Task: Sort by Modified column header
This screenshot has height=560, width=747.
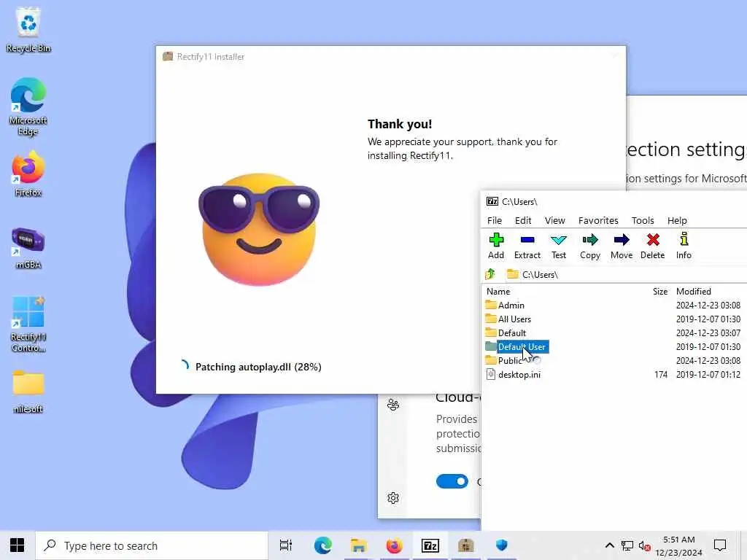Action: click(693, 292)
